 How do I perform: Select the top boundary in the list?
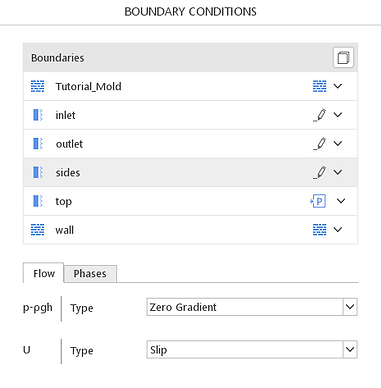(x=190, y=201)
